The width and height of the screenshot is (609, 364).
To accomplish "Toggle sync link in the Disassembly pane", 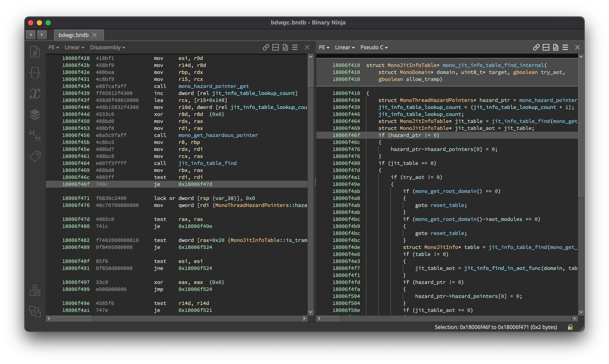I will (x=266, y=47).
